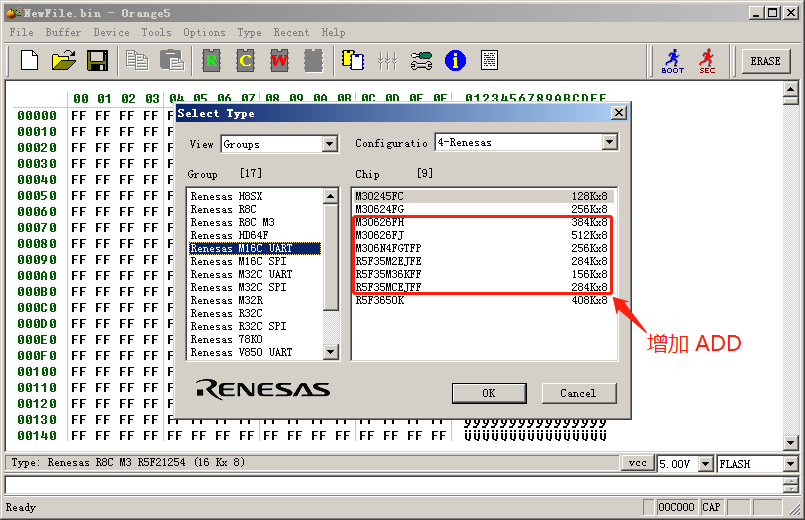Select chip R5F3650K in the Chip list
The height and width of the screenshot is (520, 805).
pos(380,300)
